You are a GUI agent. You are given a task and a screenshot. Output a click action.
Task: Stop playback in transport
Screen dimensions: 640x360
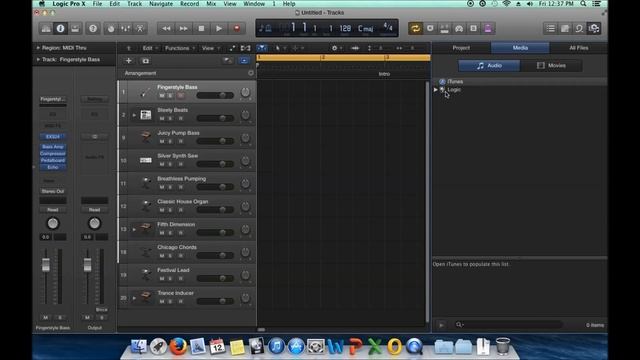(201, 28)
